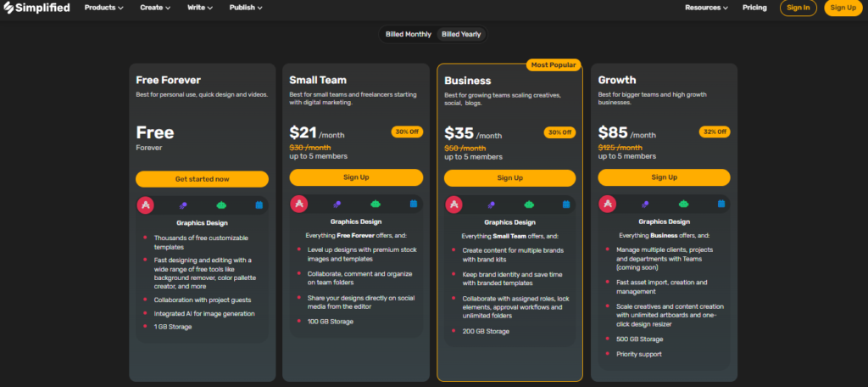The width and height of the screenshot is (868, 387).
Task: Click the Most Popular badge
Action: tap(554, 64)
